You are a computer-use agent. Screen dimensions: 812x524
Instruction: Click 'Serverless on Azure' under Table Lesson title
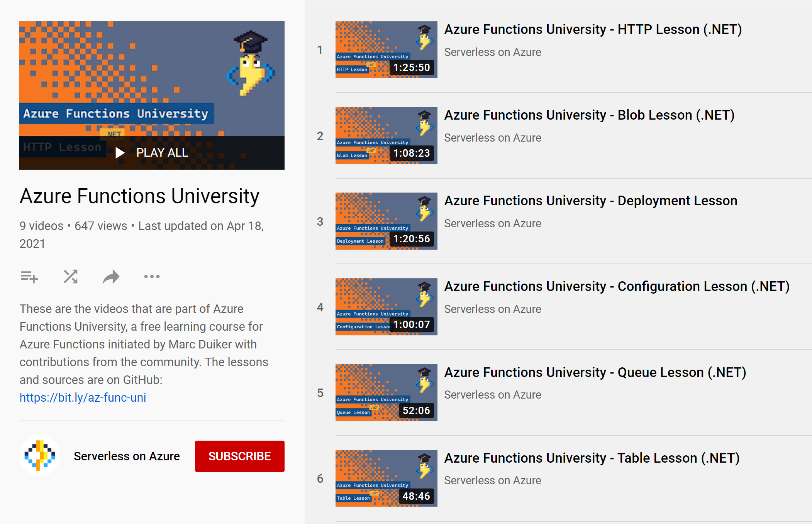(493, 480)
